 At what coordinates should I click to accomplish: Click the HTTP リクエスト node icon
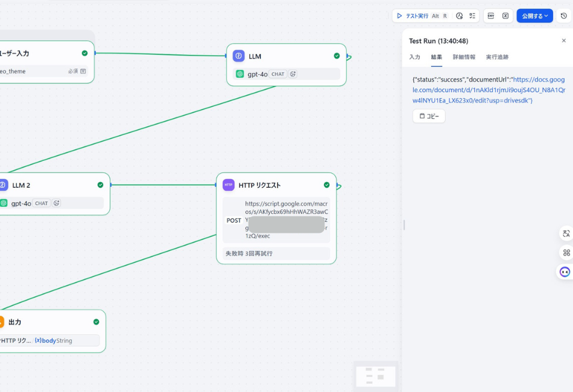pyautogui.click(x=229, y=185)
